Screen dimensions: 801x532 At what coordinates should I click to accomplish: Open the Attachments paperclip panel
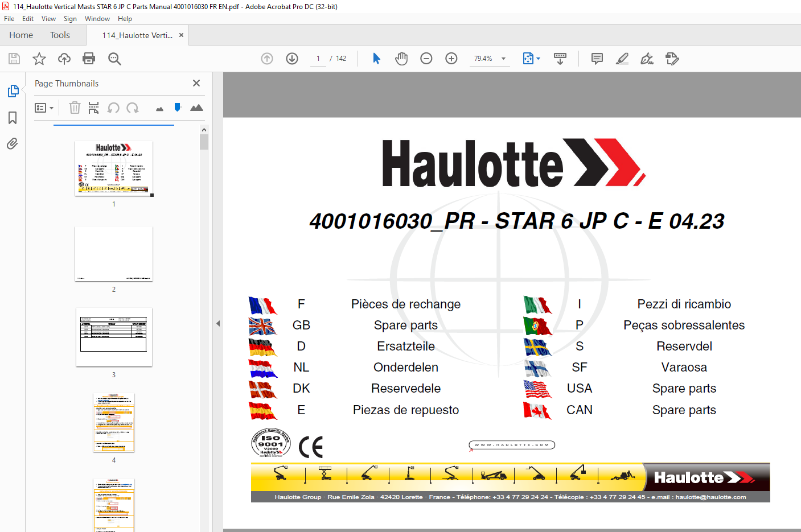13,144
